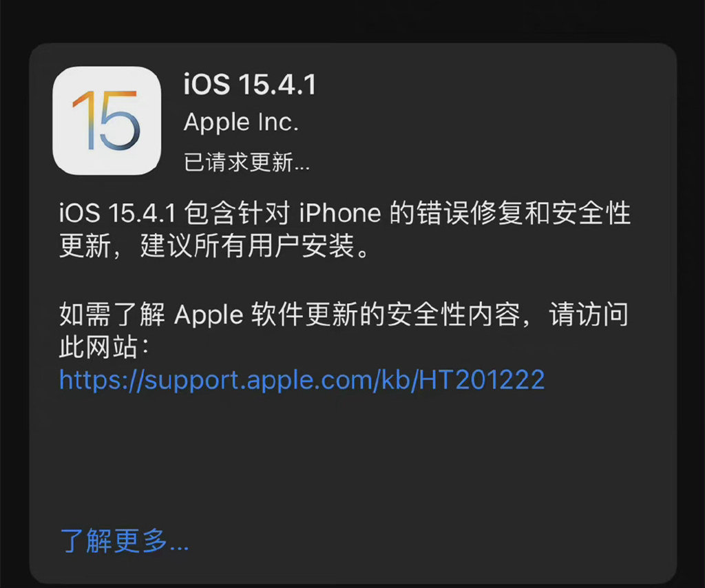The width and height of the screenshot is (705, 588).
Task: Tap the iOS 15 update icon
Action: click(x=107, y=120)
